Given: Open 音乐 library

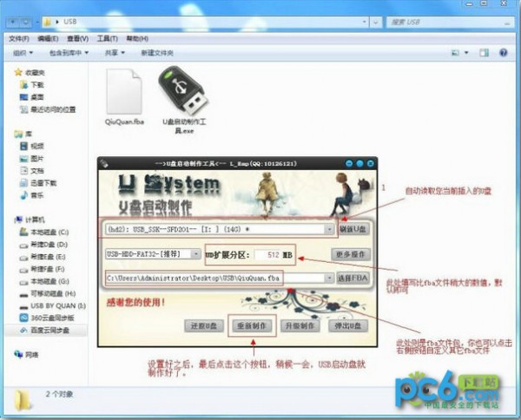Looking at the screenshot, I should [x=32, y=195].
